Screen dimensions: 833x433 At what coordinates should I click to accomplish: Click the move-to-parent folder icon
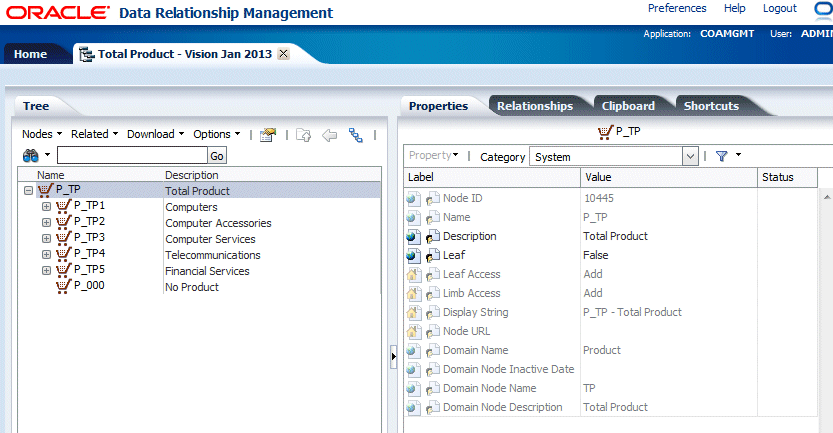point(303,135)
